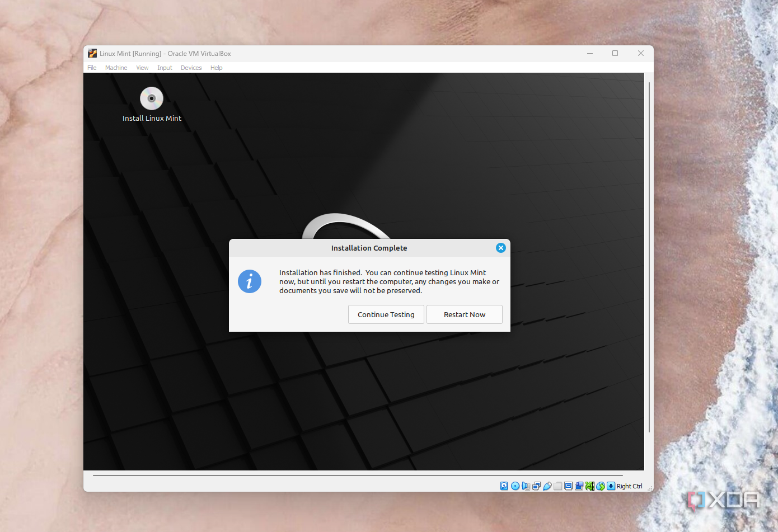Click the USB devices status icon

547,486
